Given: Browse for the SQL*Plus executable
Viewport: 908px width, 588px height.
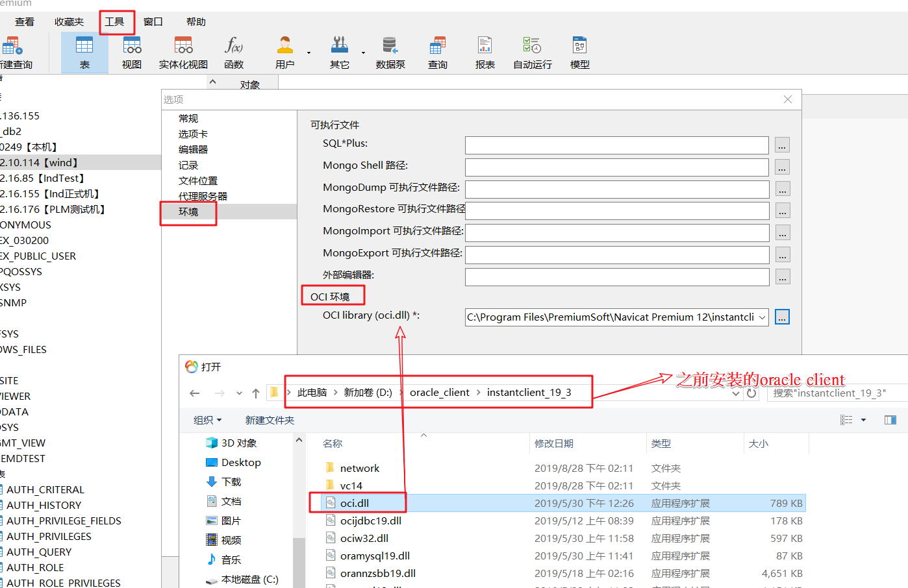Looking at the screenshot, I should click(x=782, y=145).
